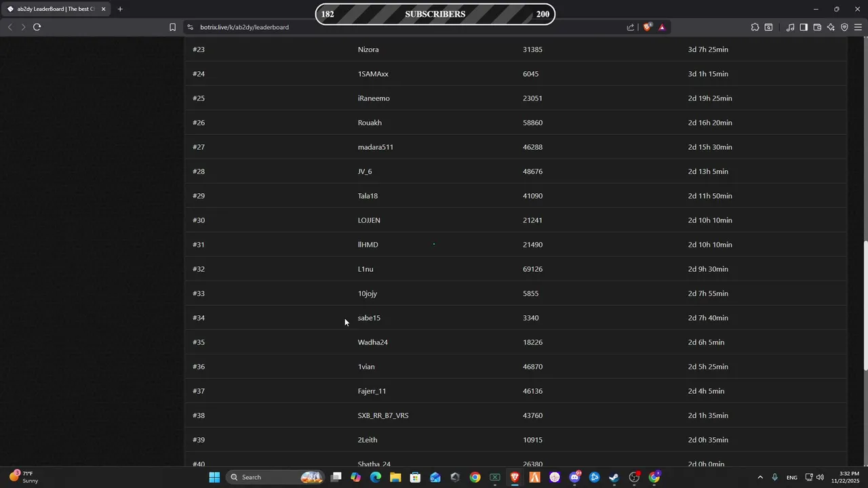Click username iRaneemo in the leaderboard
Image resolution: width=868 pixels, height=488 pixels.
click(x=374, y=98)
